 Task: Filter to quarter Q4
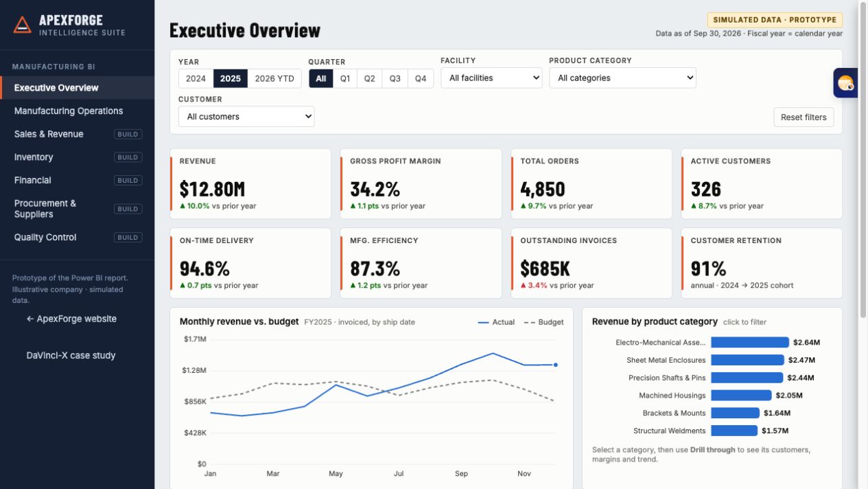point(421,78)
